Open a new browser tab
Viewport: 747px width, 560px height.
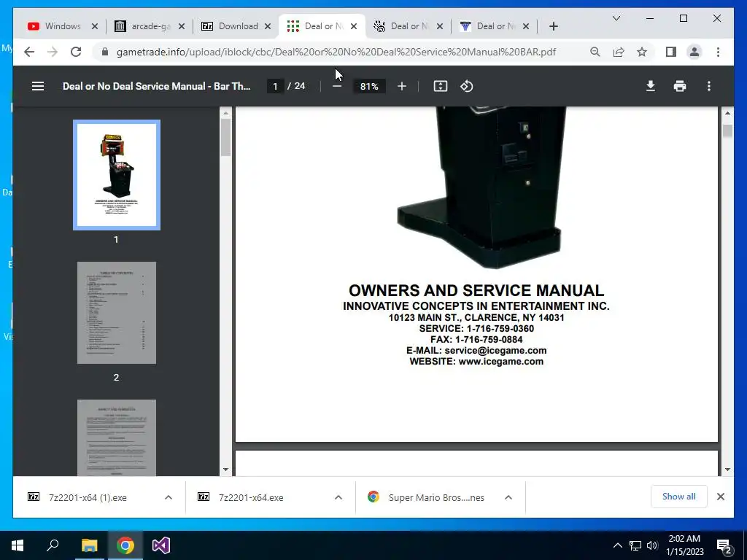(x=553, y=26)
